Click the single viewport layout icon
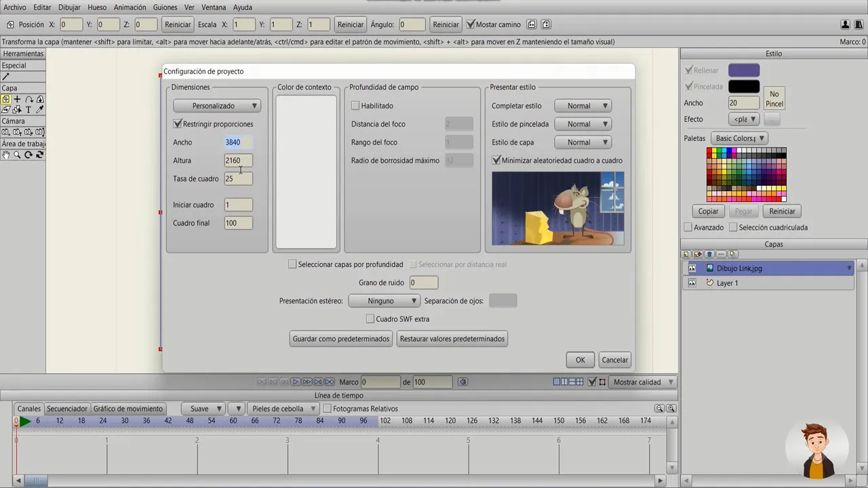868x488 pixels. [557, 382]
